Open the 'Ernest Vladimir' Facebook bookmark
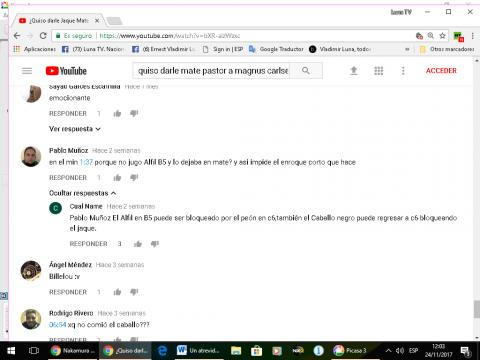 pos(163,49)
